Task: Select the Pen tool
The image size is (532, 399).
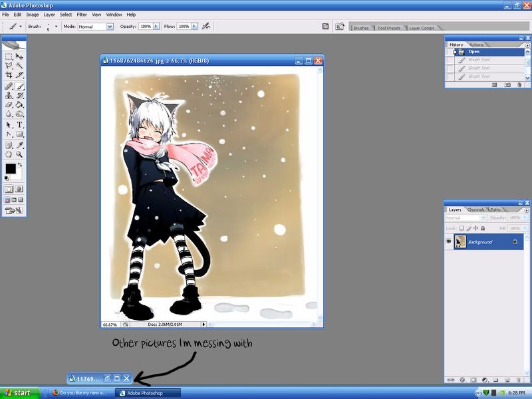Action: [9, 134]
